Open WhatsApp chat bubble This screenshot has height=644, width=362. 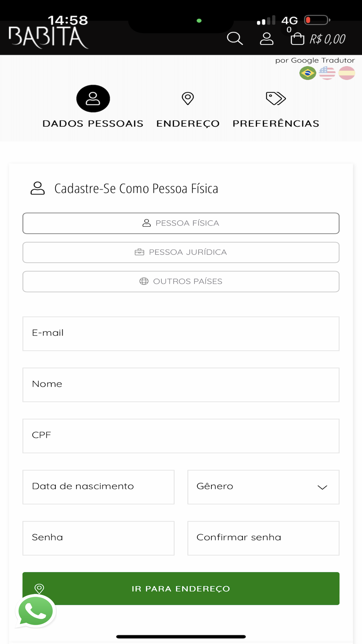point(35,611)
